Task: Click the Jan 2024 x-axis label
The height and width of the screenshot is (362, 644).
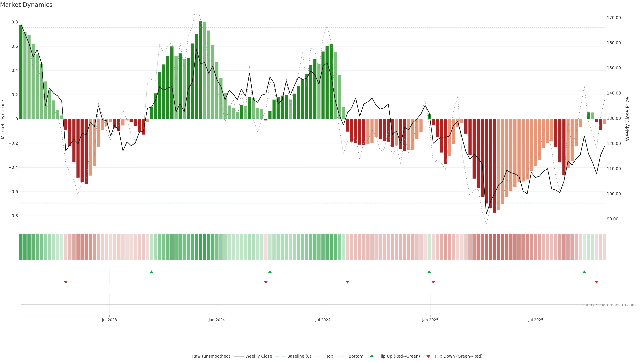Action: [x=217, y=320]
